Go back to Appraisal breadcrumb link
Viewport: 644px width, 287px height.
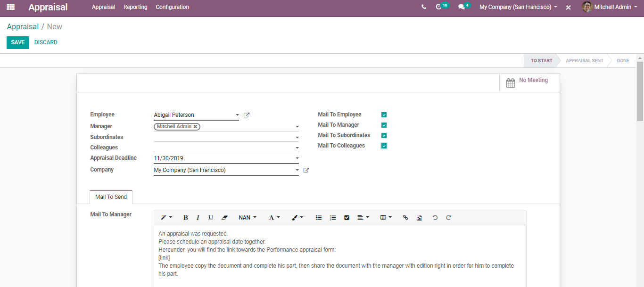[x=23, y=27]
